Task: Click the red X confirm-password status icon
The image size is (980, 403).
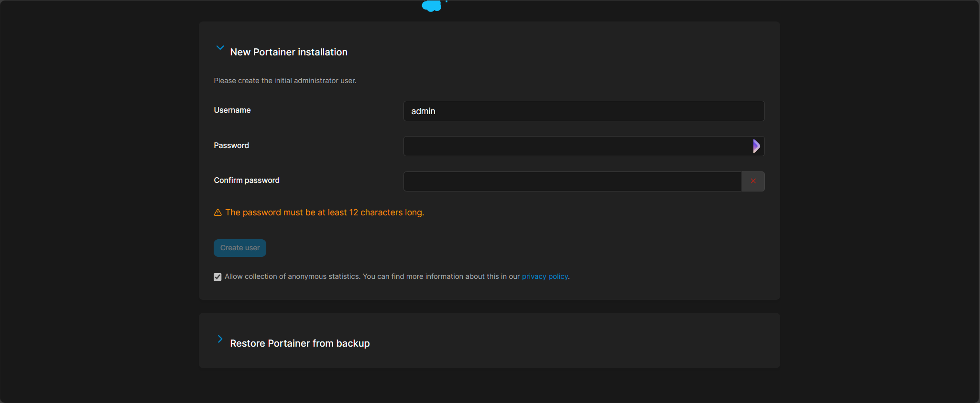Action: [x=753, y=181]
